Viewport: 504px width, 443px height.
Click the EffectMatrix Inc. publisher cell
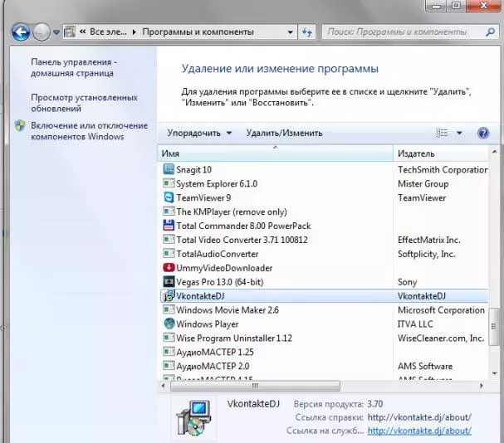[429, 240]
